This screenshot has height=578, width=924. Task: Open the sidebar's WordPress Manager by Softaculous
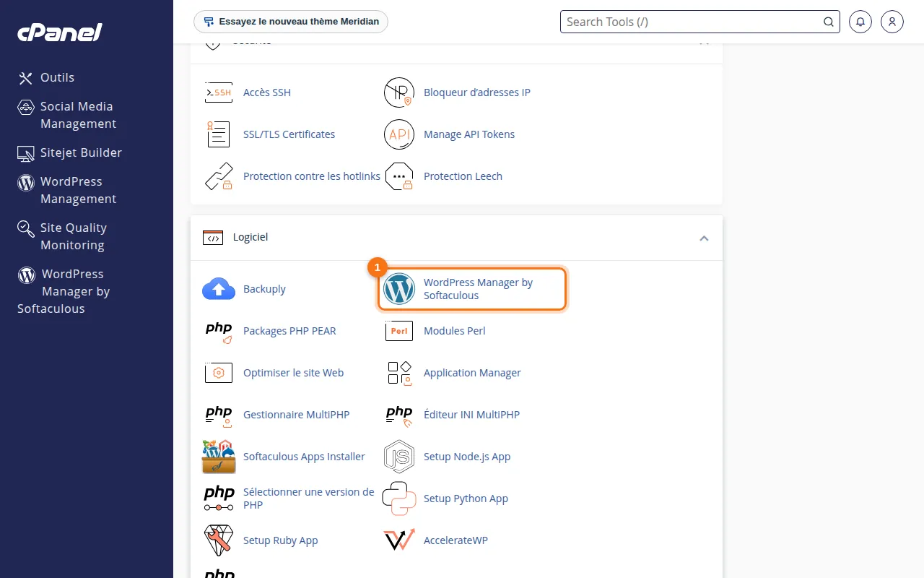[64, 291]
